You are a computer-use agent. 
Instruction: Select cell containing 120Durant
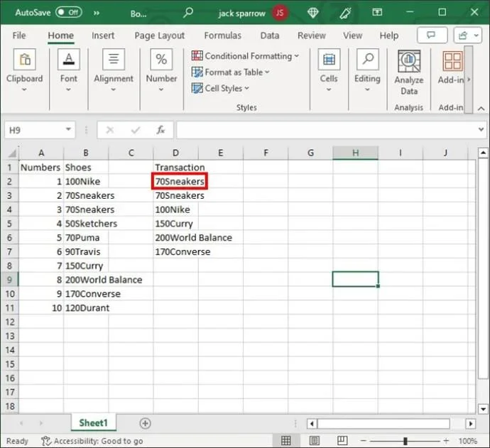pos(86,308)
